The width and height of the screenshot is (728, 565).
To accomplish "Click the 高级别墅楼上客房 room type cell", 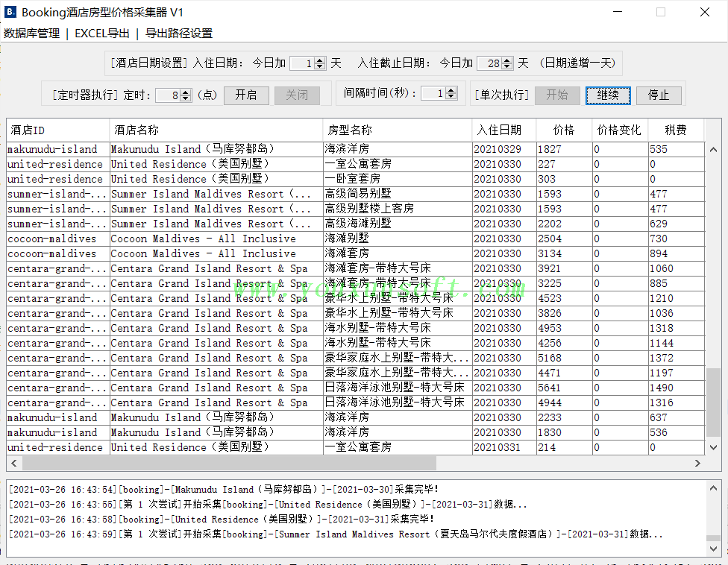I will tap(398, 209).
